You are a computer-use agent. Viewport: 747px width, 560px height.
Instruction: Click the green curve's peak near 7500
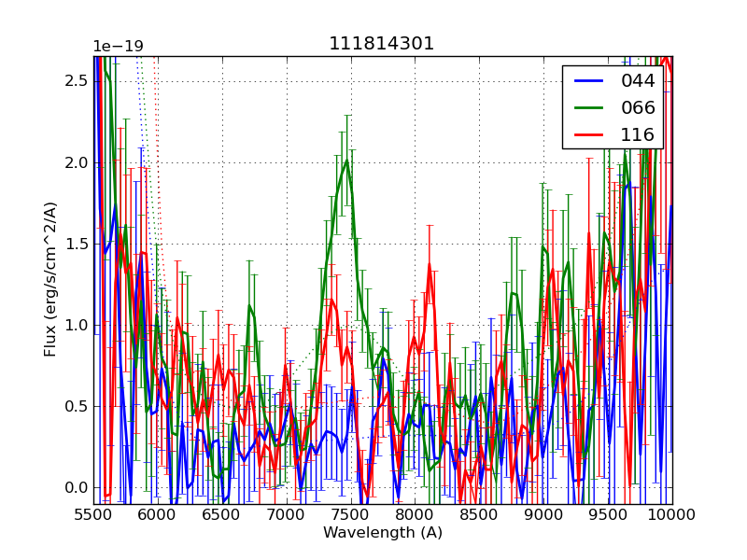[346, 161]
